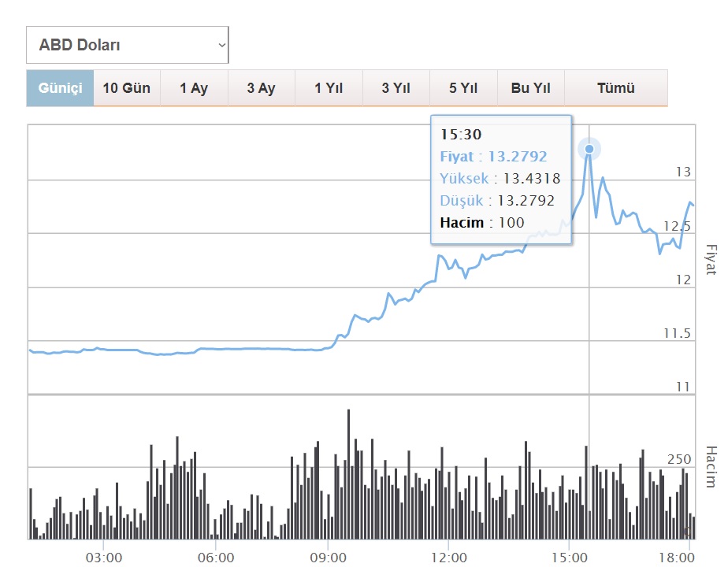Choose the 5 Yıl range

pos(463,88)
